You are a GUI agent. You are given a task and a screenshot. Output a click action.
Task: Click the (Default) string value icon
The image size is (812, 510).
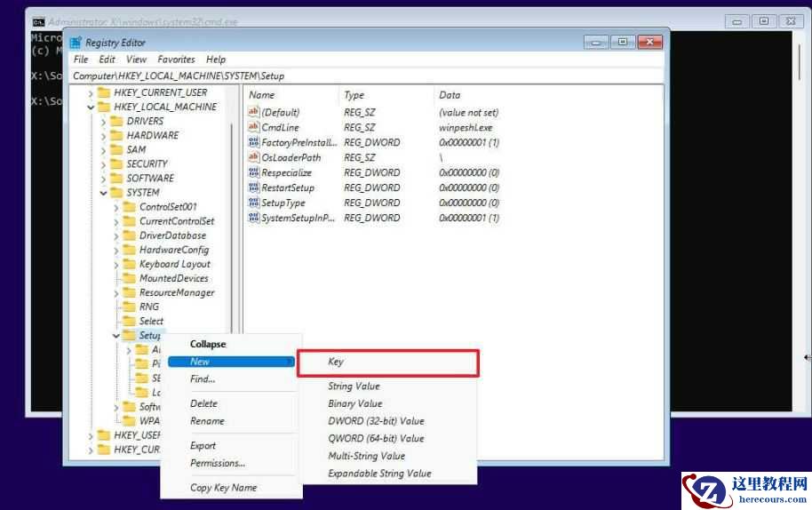click(254, 112)
